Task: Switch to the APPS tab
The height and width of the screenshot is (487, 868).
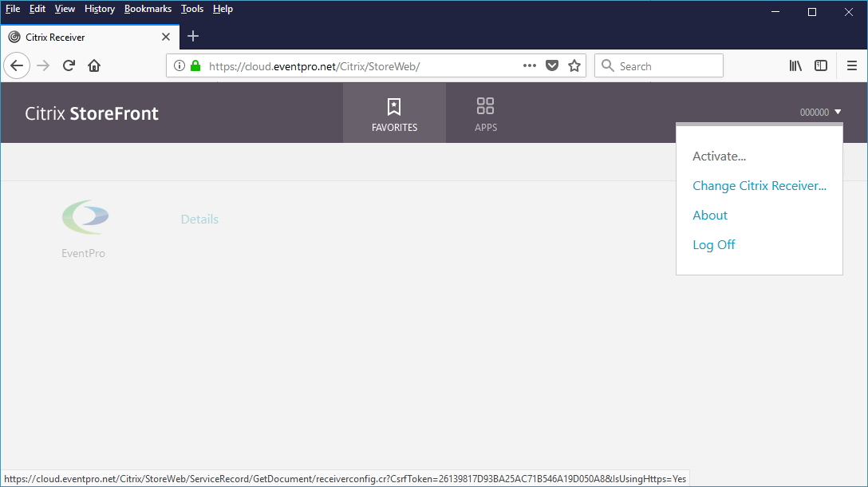Action: (x=486, y=113)
